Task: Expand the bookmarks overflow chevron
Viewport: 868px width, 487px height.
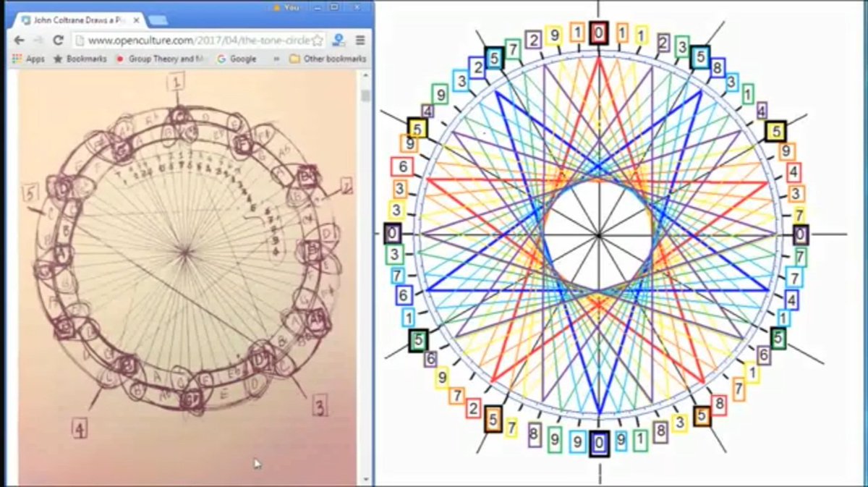Action: click(x=276, y=59)
